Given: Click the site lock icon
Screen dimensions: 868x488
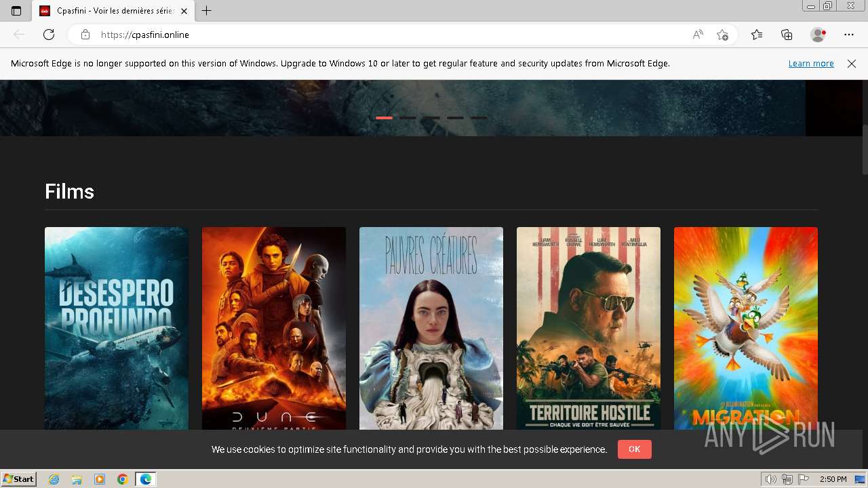Looking at the screenshot, I should [x=85, y=35].
